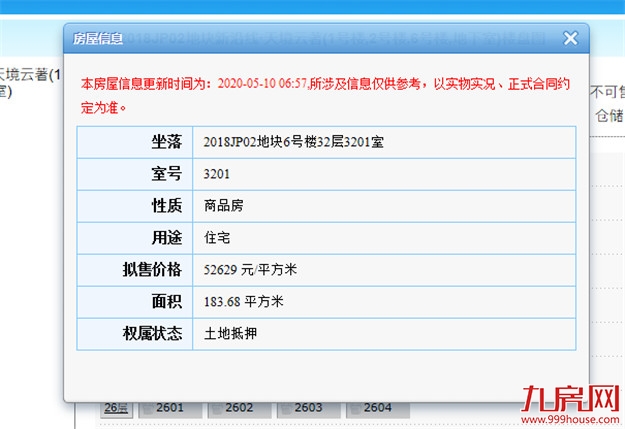Click the 房屋信息 dialog title
625x429 pixels.
[98, 39]
